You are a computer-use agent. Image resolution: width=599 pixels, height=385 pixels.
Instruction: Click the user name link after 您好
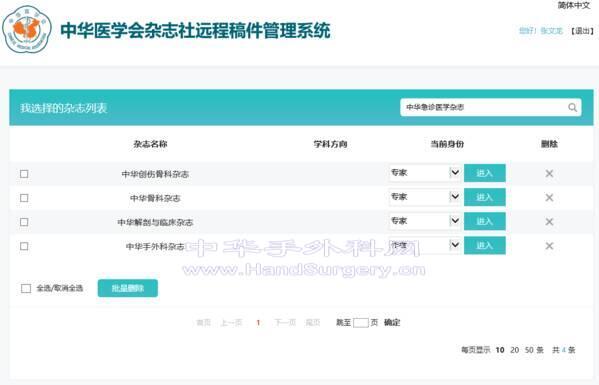tap(552, 31)
